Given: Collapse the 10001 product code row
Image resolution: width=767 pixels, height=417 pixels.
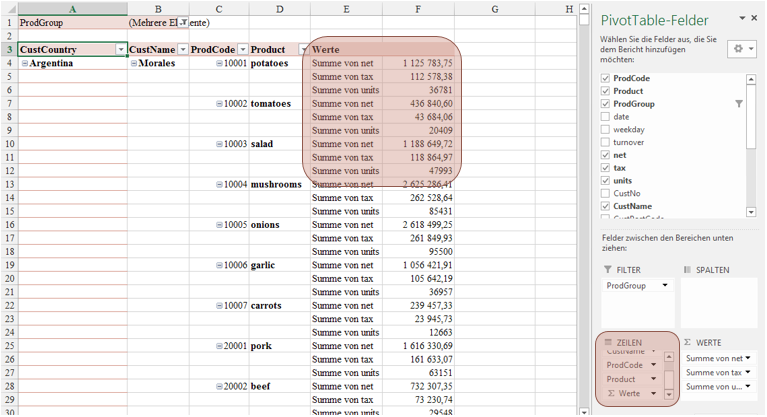Looking at the screenshot, I should pos(220,64).
